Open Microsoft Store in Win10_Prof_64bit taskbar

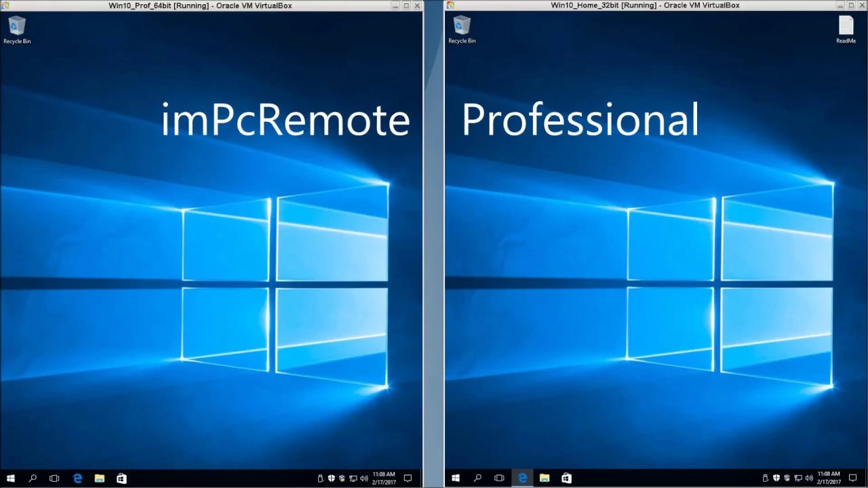(121, 479)
